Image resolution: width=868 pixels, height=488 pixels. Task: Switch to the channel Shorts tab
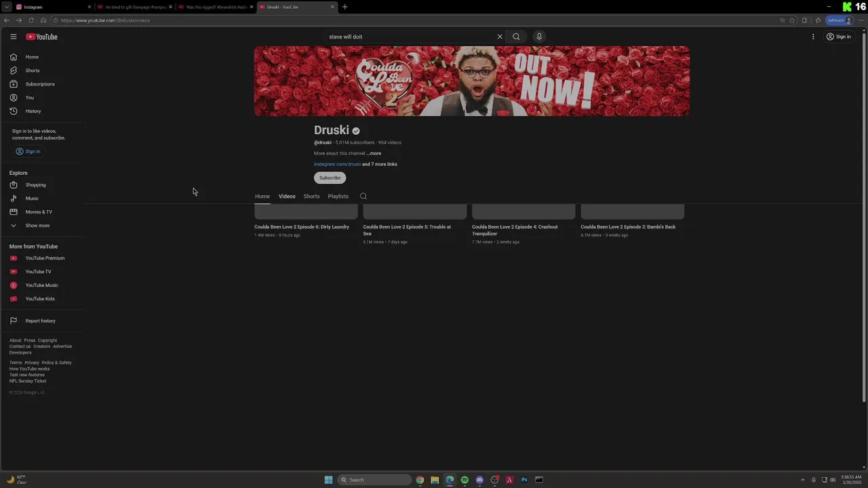311,197
